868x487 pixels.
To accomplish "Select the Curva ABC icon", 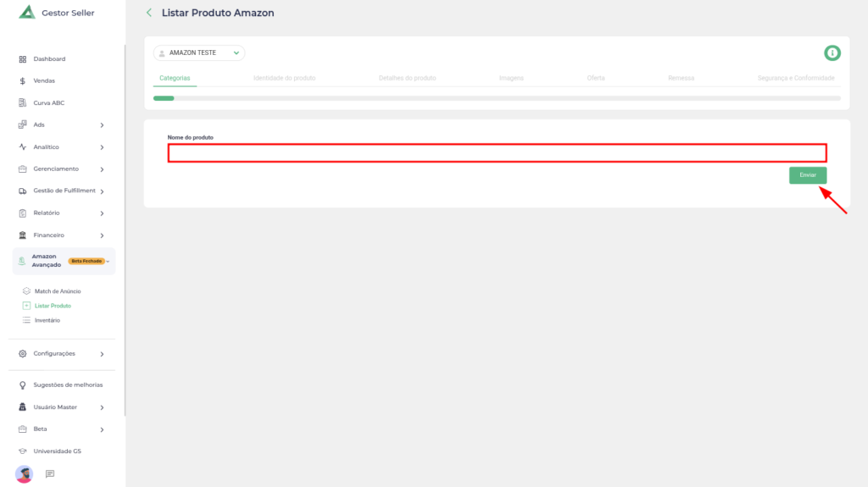I will pos(23,103).
